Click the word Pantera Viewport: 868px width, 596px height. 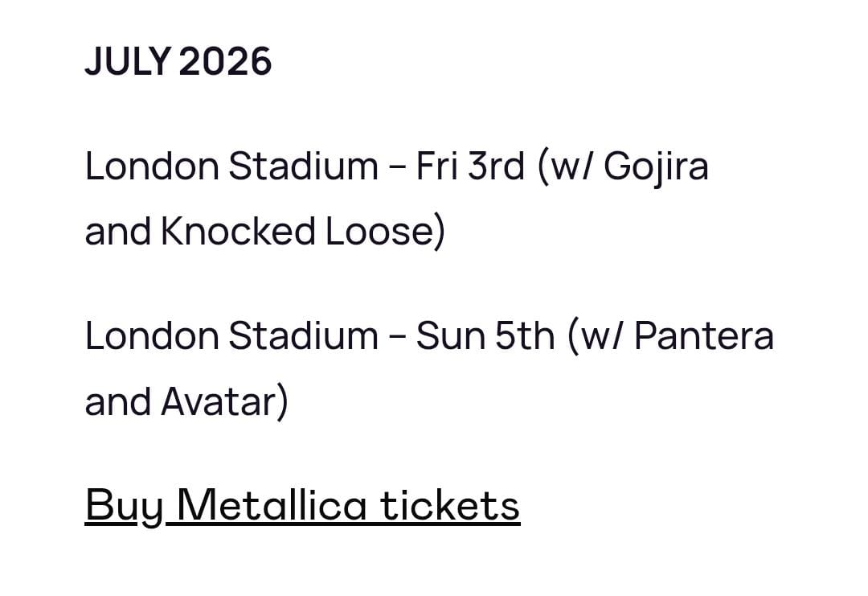point(703,335)
